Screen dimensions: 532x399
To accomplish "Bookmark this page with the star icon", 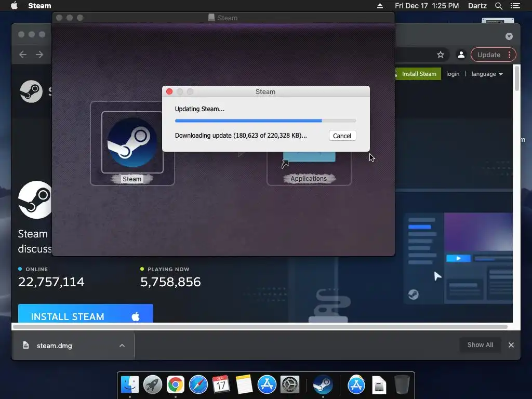I will [441, 55].
